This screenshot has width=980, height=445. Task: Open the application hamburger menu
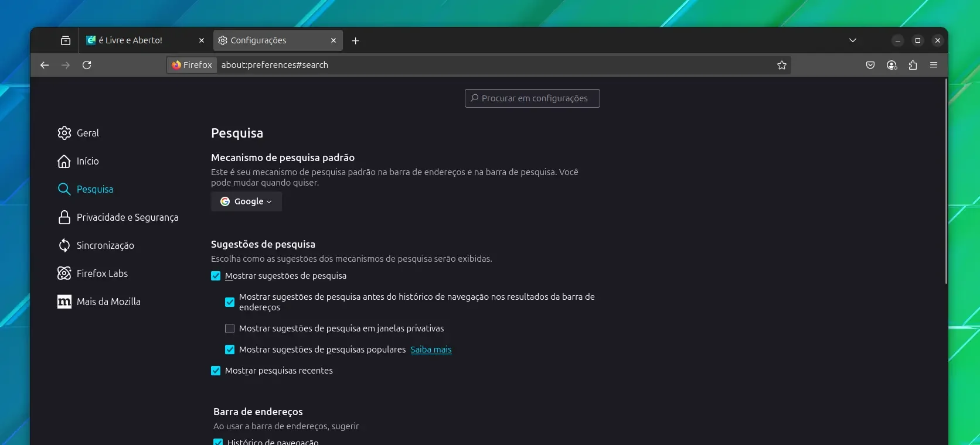point(934,65)
